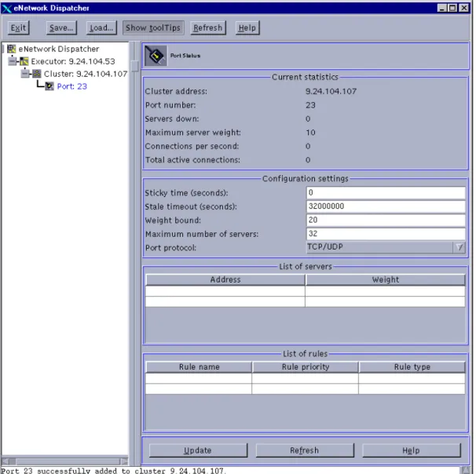
Task: Click the bottom Refresh button
Action: pyautogui.click(x=305, y=450)
